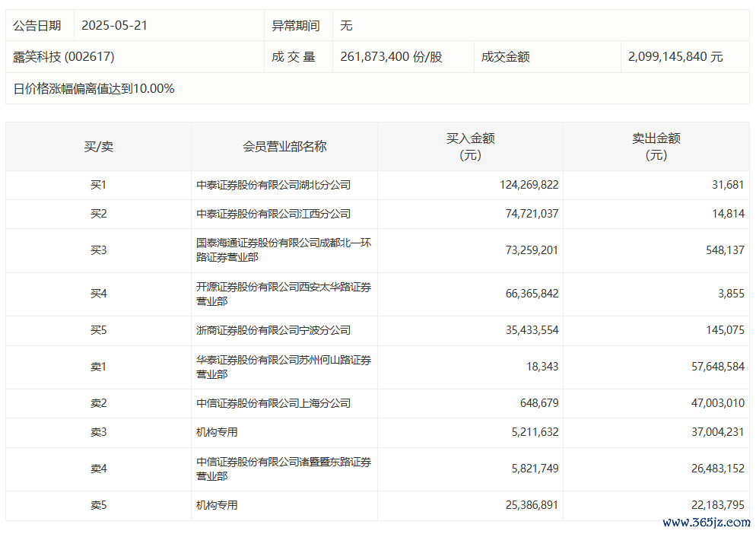Select sell amount 145,075

click(x=725, y=330)
